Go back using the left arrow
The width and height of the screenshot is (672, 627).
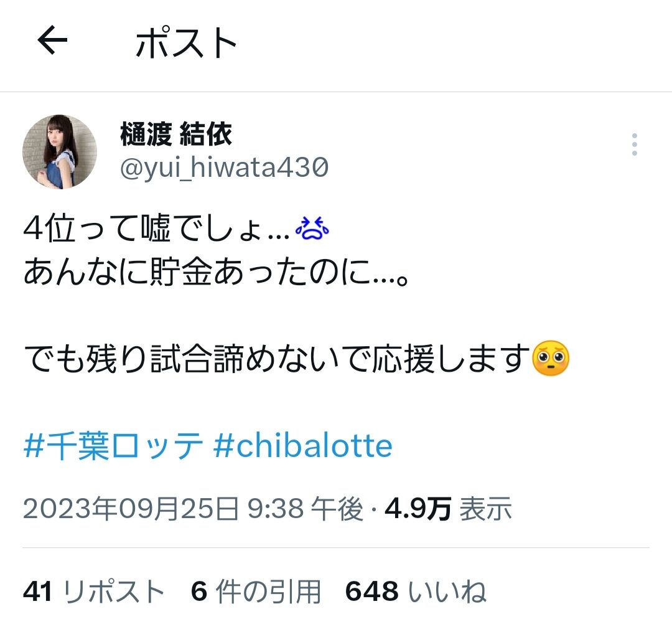(52, 40)
